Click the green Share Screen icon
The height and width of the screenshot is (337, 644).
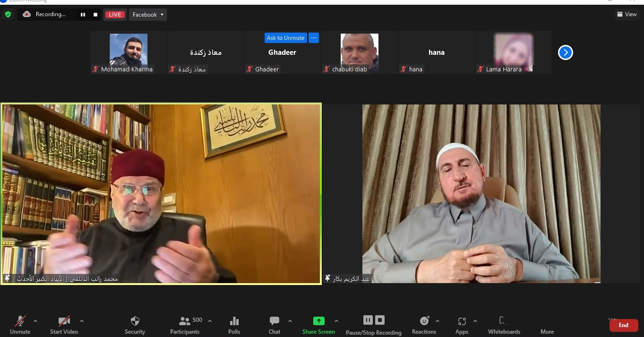318,321
